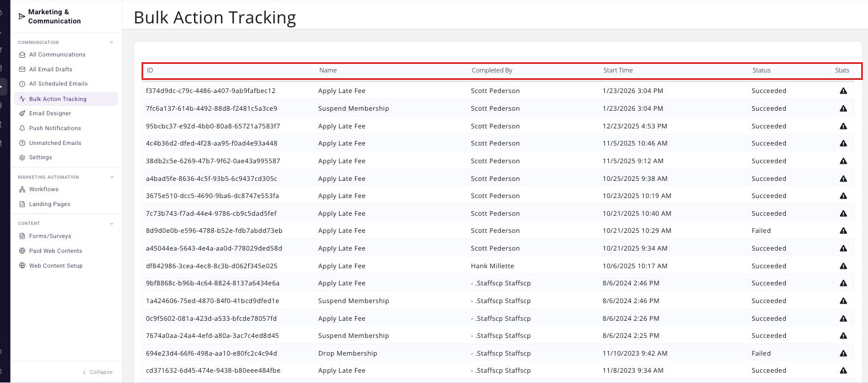The image size is (868, 383).
Task: Select ID cd371632-6d45-474e-9438-b80eee484fbe
Action: coord(213,370)
